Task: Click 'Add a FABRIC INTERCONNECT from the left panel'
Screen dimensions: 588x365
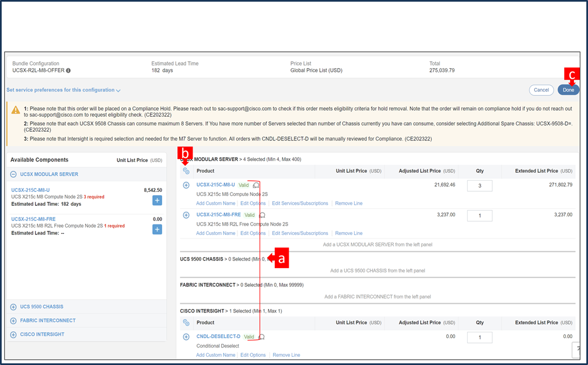Action: [377, 297]
